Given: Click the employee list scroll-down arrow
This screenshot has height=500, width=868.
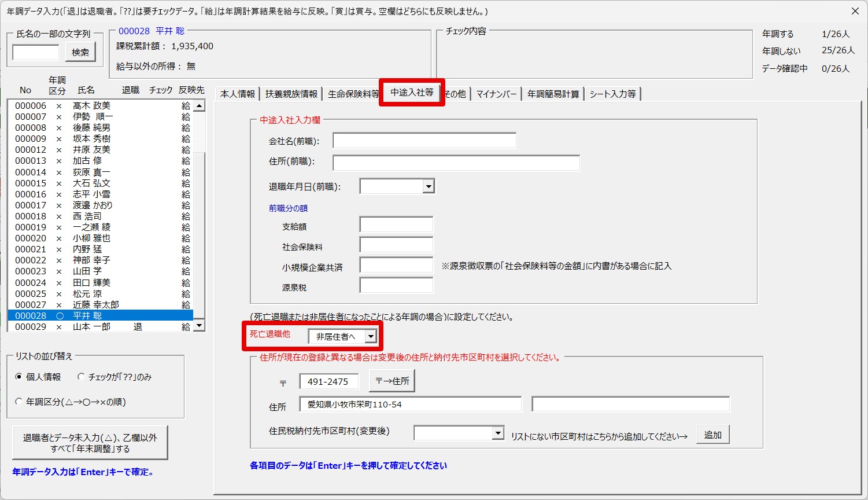Looking at the screenshot, I should click(x=199, y=326).
